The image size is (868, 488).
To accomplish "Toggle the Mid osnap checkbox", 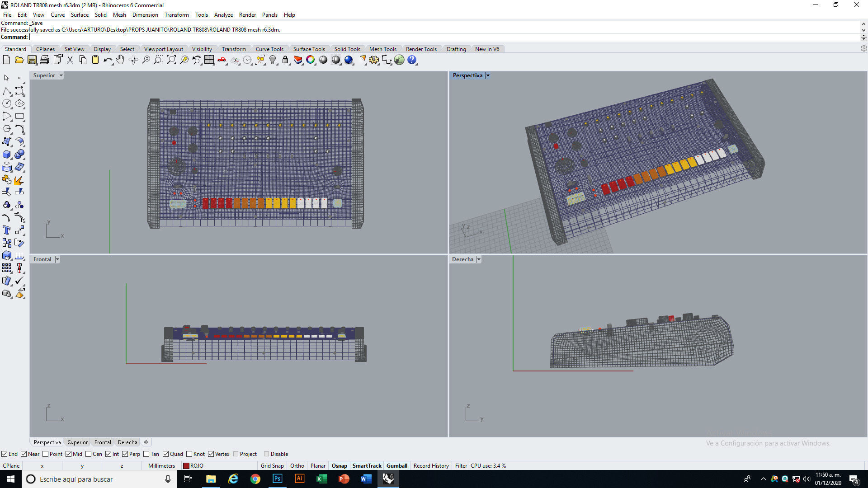I will [68, 454].
